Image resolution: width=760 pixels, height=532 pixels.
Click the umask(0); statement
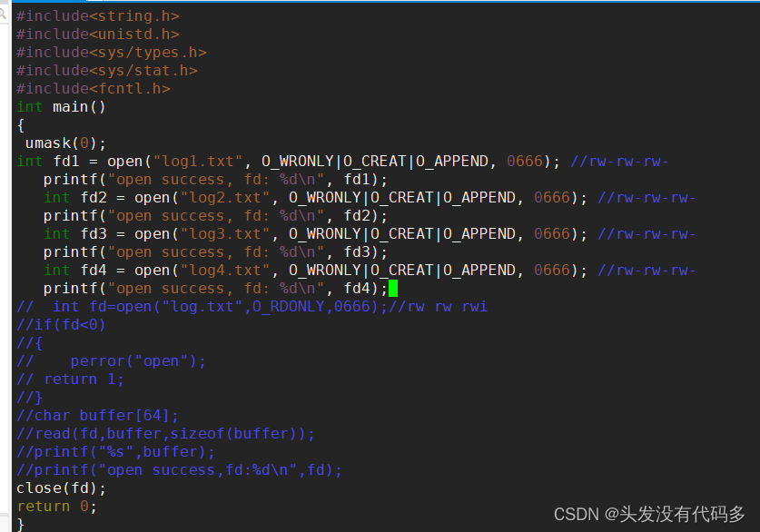65,143
